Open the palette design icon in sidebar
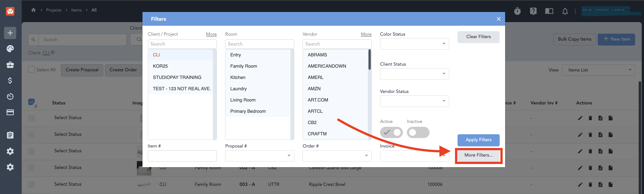The width and height of the screenshot is (644, 194). [10, 49]
